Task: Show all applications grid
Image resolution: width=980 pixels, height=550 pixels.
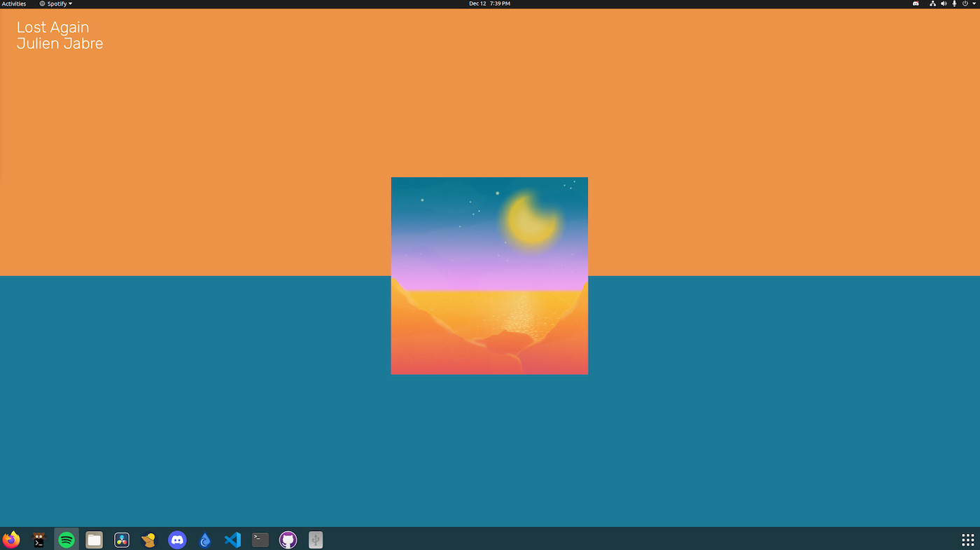Action: pos(967,539)
